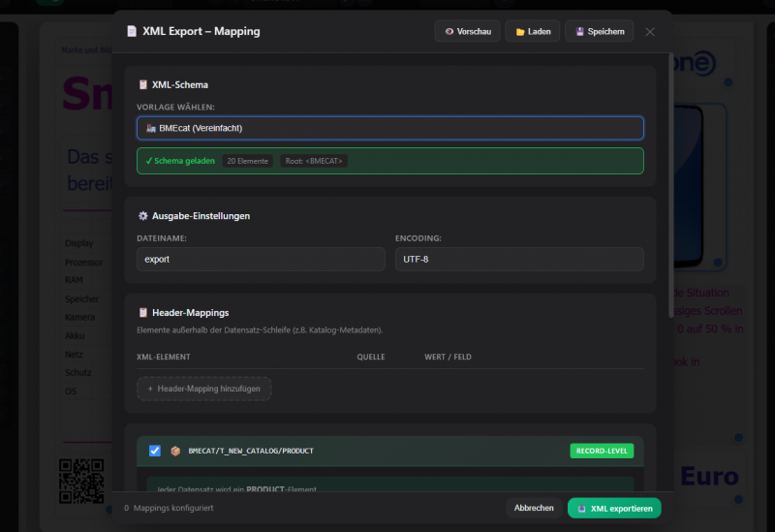Click the Header-Mappings clipboard icon

point(143,312)
